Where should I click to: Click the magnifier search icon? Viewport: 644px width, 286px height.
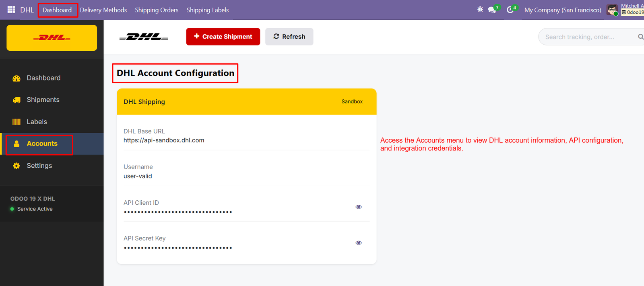640,37
